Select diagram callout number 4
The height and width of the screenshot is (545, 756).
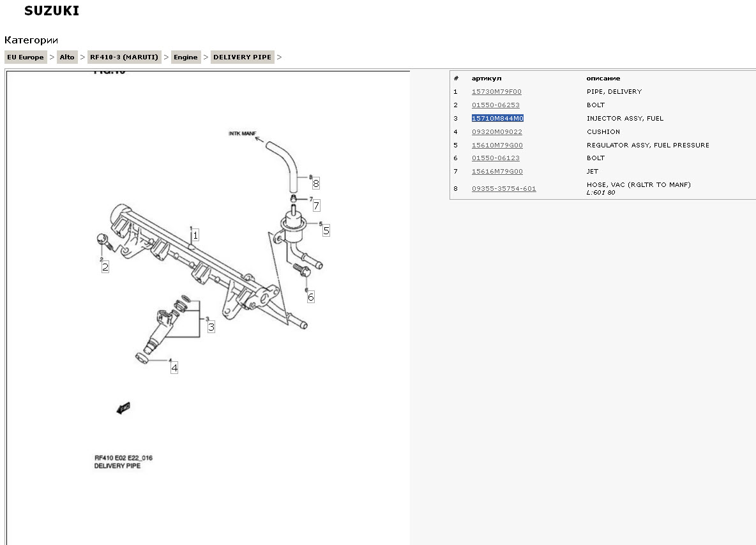(x=174, y=368)
